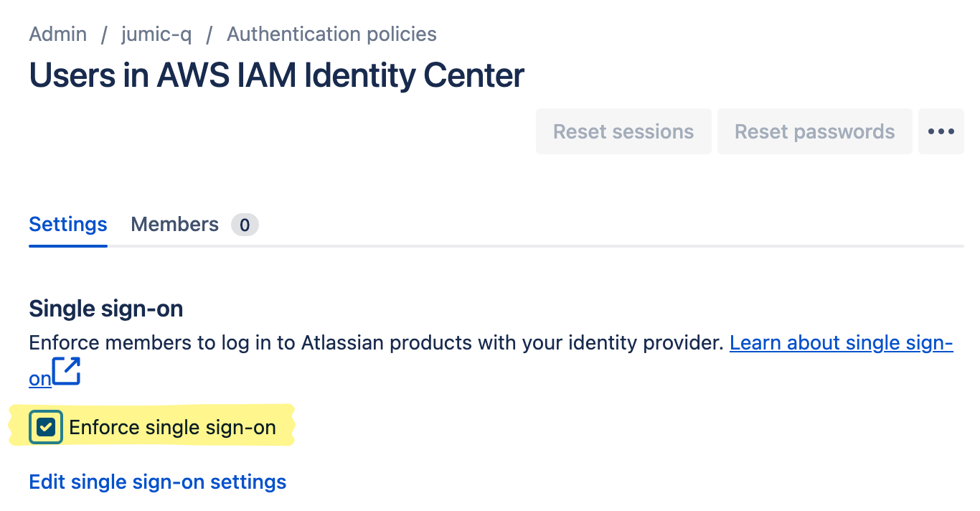
Task: Click the Members count badge showing 0
Action: click(x=245, y=225)
